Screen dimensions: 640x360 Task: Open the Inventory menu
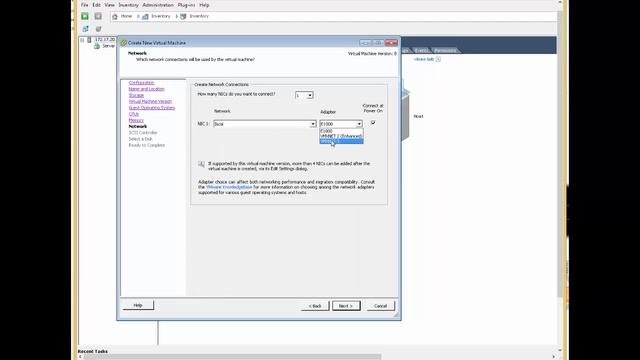pyautogui.click(x=129, y=5)
